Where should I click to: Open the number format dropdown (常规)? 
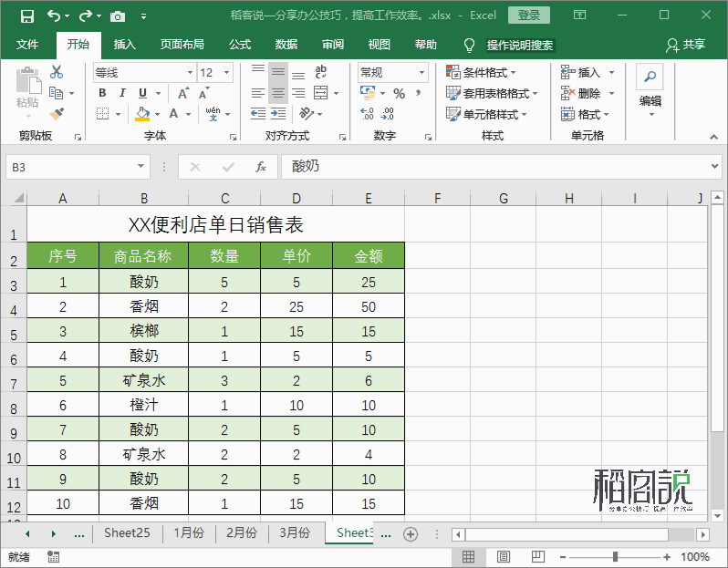tap(421, 72)
